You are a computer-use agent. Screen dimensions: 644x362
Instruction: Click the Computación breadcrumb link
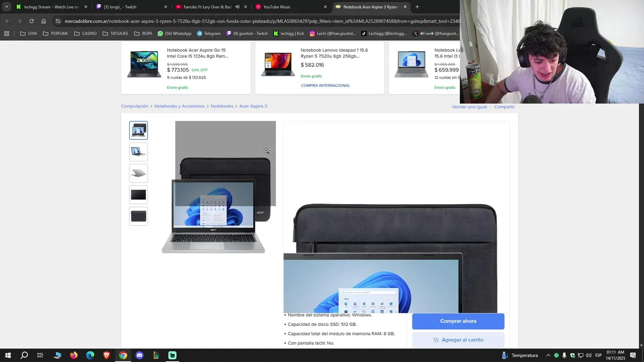pyautogui.click(x=134, y=106)
